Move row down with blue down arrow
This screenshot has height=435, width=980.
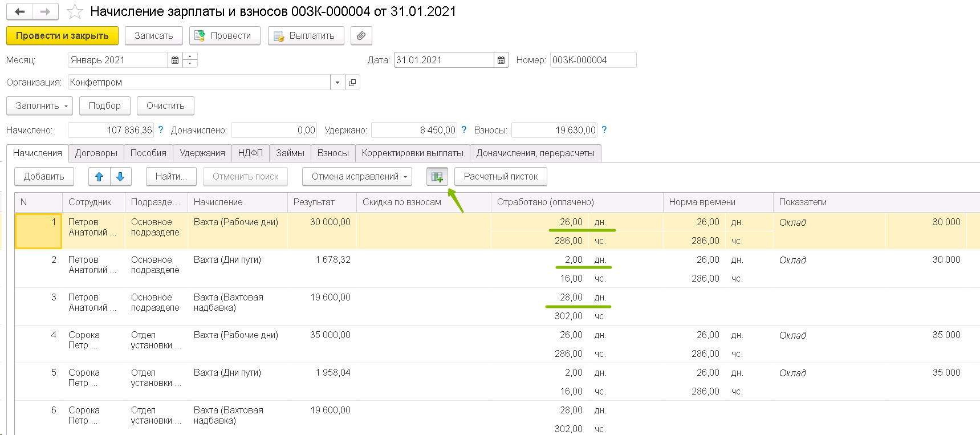tap(120, 177)
